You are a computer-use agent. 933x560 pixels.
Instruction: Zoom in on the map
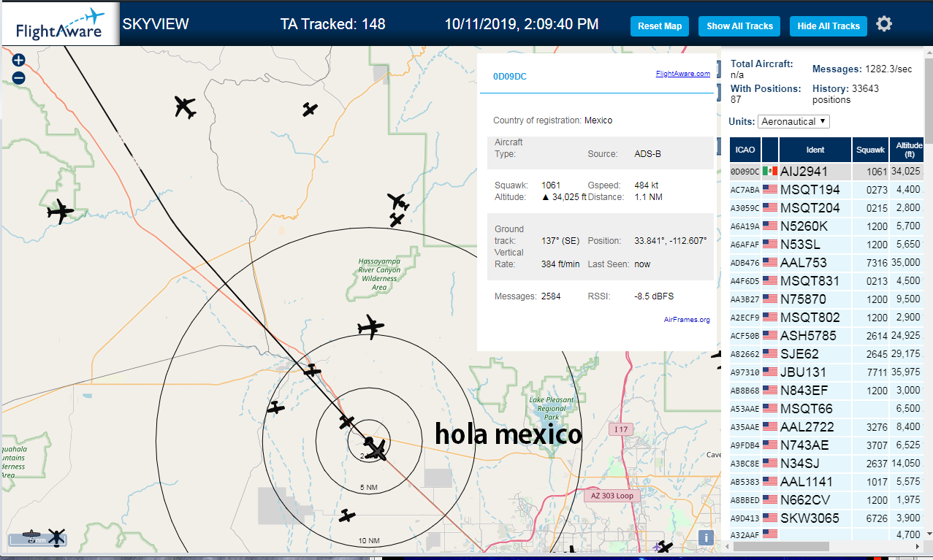[x=19, y=60]
